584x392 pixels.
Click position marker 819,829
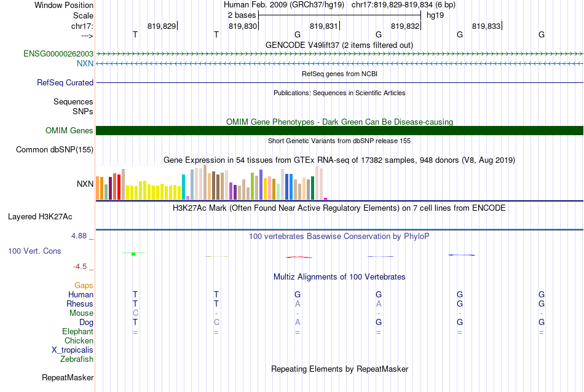click(162, 26)
